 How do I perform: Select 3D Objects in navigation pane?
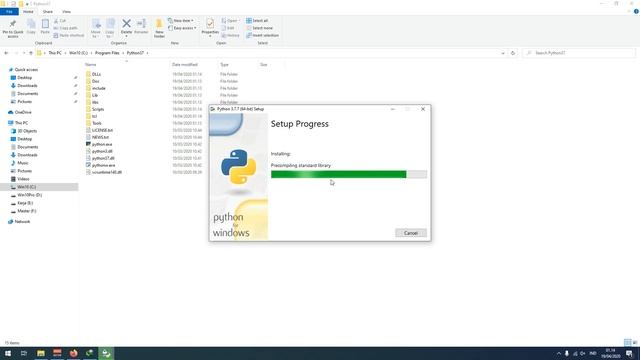coord(27,131)
